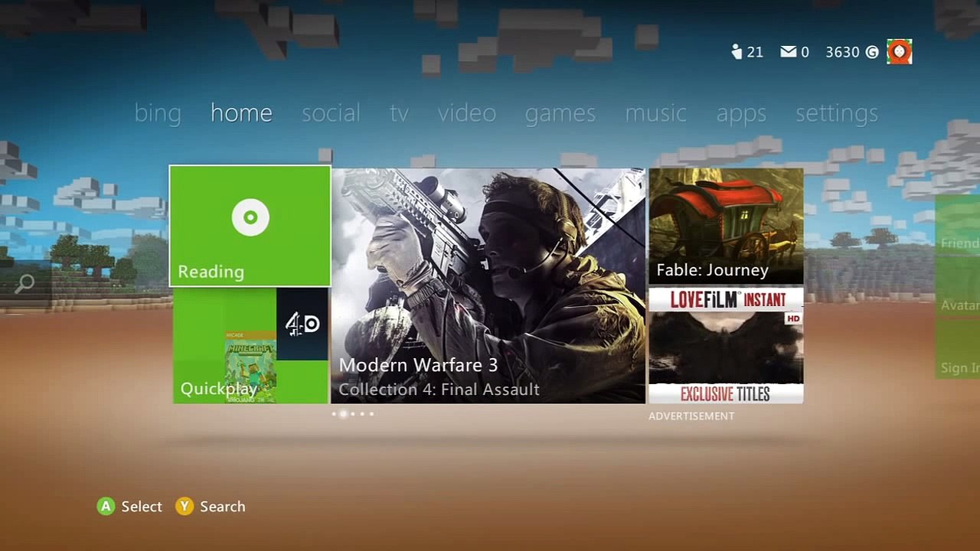Open the LOVEFiLM Instant advertisement
The image size is (980, 551).
(x=726, y=345)
